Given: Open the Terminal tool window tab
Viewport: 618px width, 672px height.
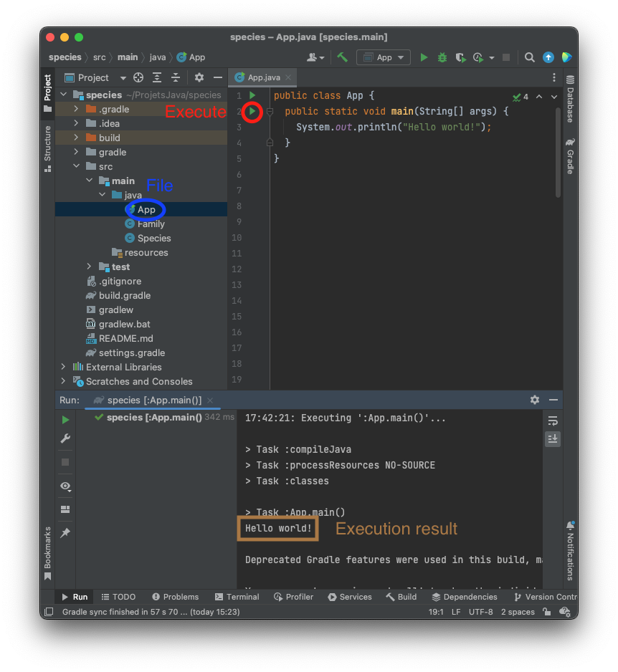Looking at the screenshot, I should click(237, 597).
